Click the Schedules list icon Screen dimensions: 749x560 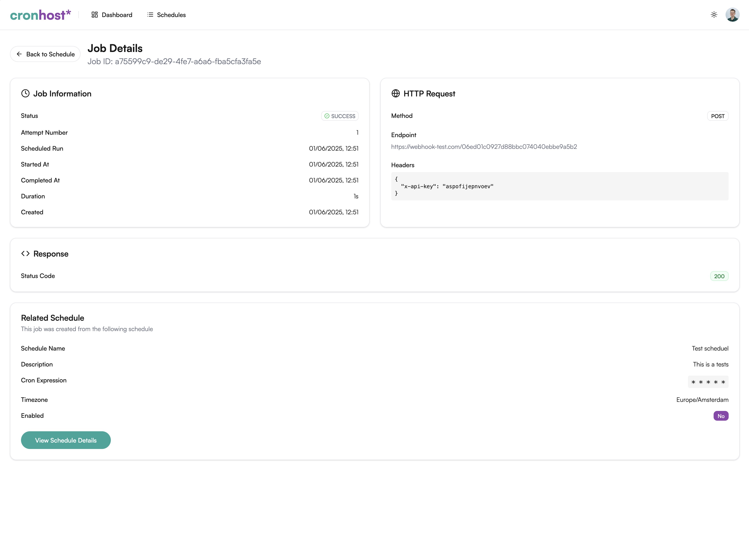pos(150,15)
